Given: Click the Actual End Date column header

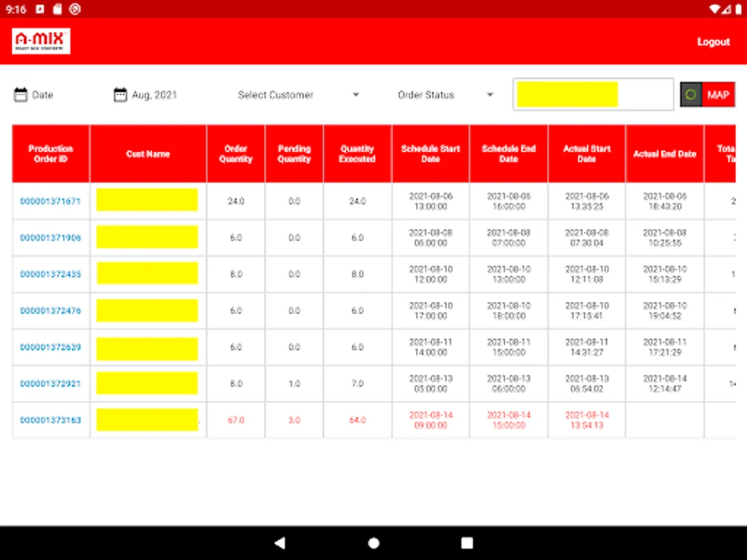Looking at the screenshot, I should [665, 154].
